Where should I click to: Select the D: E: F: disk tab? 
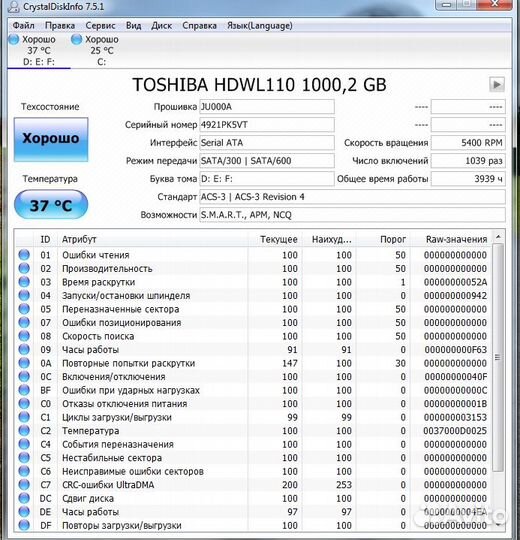click(x=39, y=51)
